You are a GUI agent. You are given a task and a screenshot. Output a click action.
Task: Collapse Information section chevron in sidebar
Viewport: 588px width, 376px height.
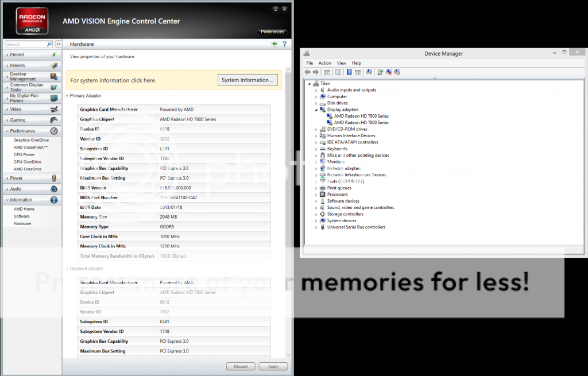point(7,200)
